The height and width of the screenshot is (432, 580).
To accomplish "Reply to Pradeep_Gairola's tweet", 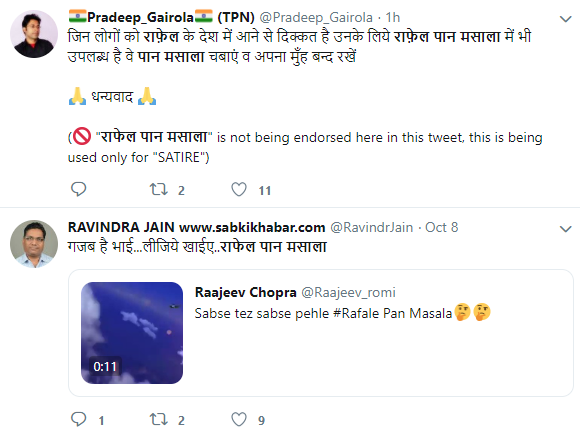I will coord(78,189).
